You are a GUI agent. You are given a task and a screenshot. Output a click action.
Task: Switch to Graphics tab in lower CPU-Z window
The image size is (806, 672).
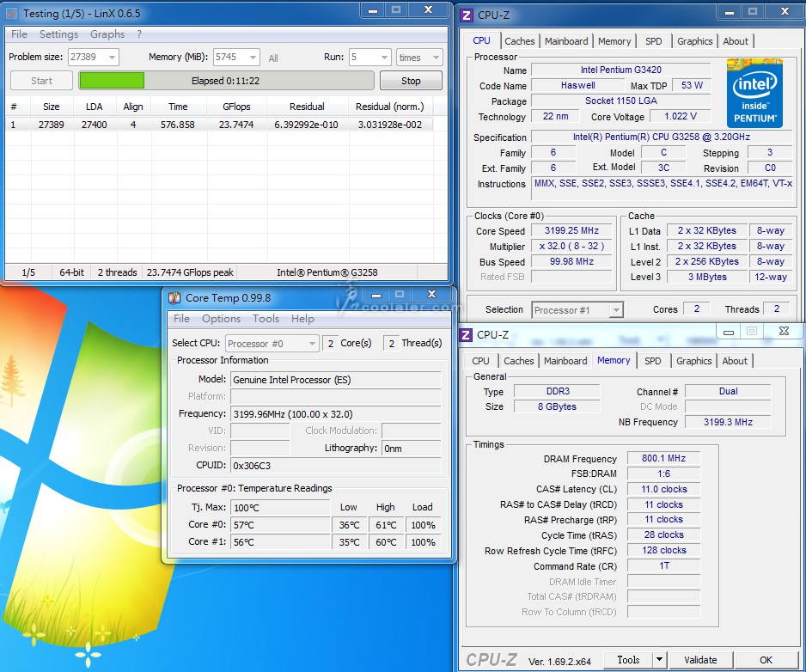pyautogui.click(x=694, y=361)
